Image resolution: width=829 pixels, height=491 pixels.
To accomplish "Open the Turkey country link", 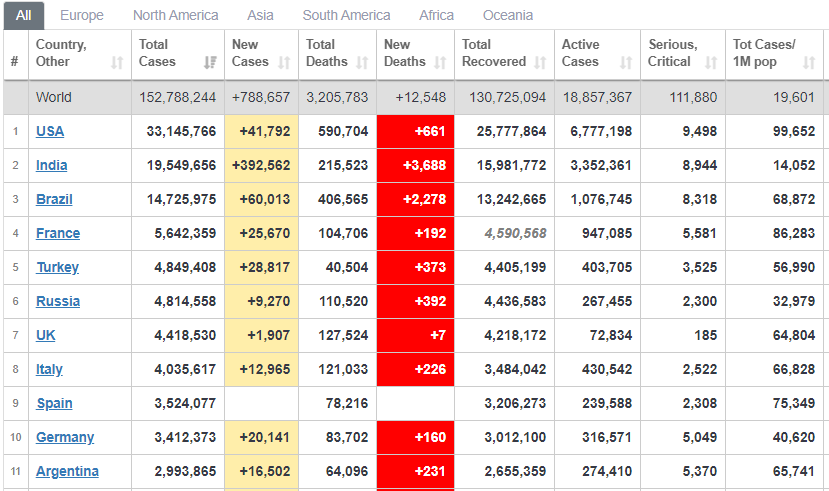I will click(57, 267).
